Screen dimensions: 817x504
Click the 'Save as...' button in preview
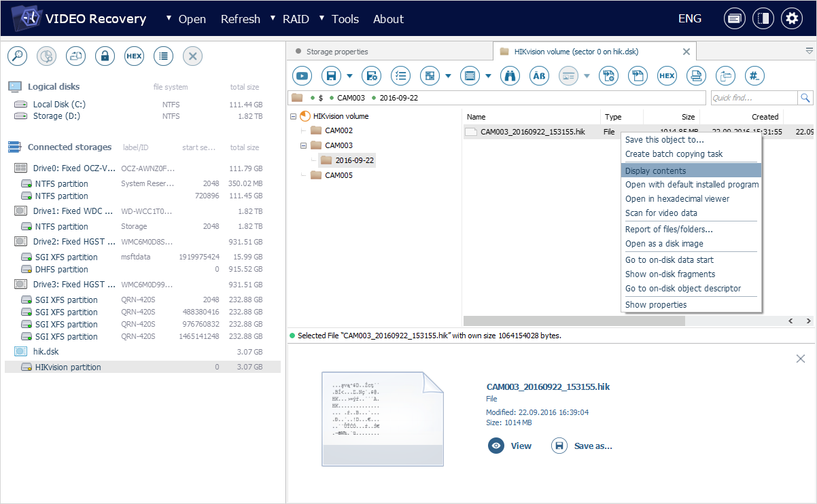click(x=582, y=446)
